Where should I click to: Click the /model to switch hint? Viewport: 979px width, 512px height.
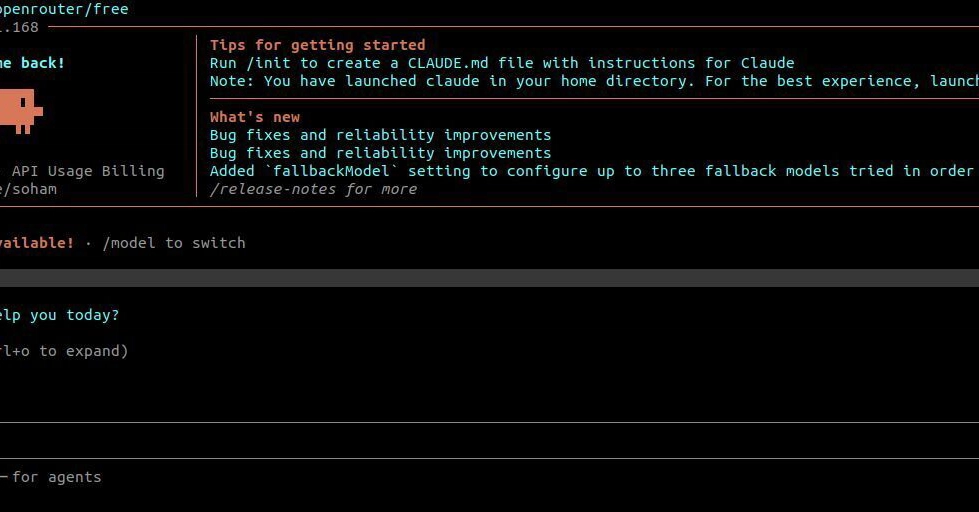point(174,243)
